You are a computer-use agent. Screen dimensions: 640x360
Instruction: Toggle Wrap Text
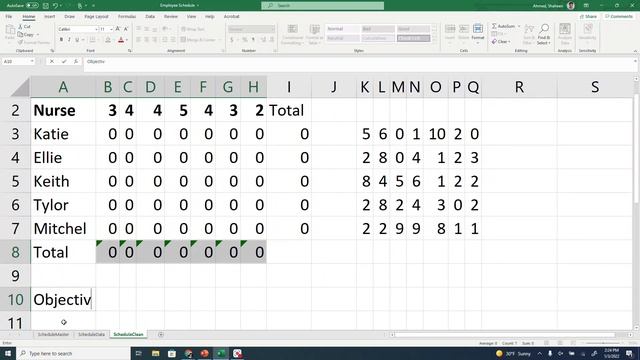coord(193,29)
